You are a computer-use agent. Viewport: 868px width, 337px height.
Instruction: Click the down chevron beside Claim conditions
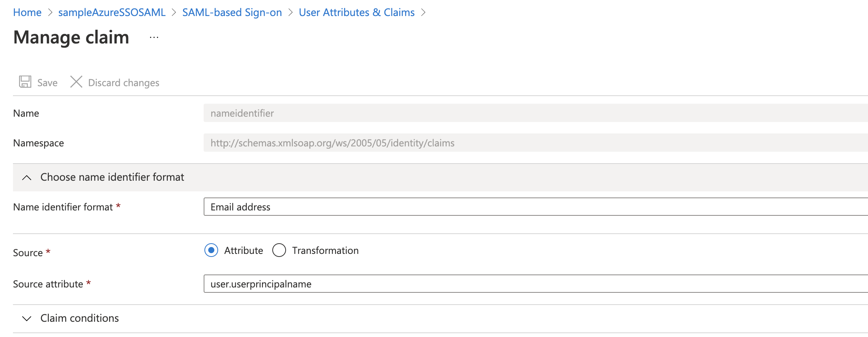tap(27, 319)
